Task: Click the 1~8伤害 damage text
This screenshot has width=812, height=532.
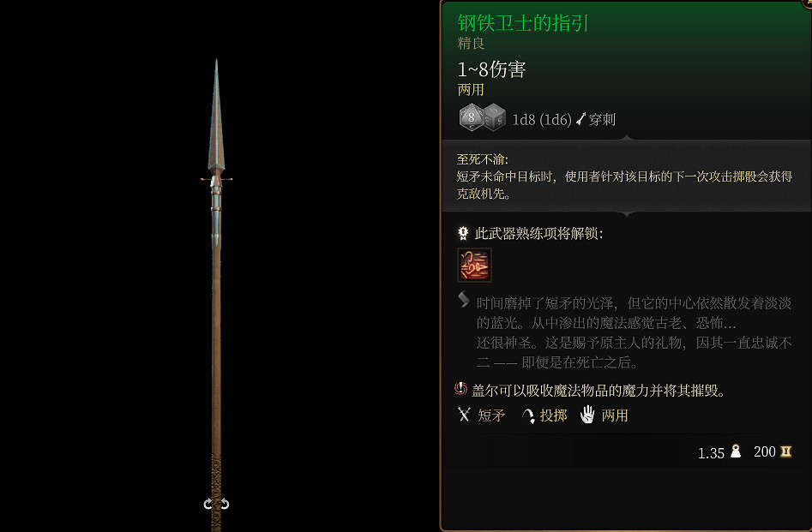Action: point(491,69)
